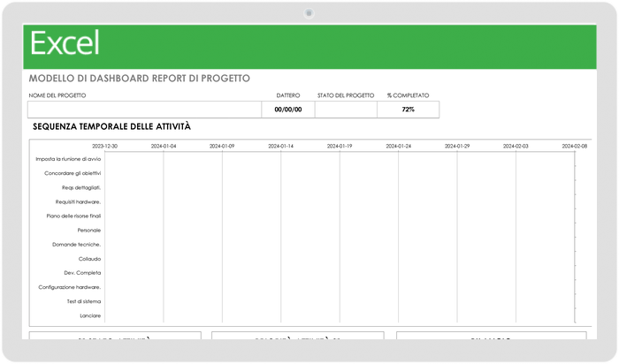The width and height of the screenshot is (619, 364).
Task: Click the 2024-01-19 date axis label
Action: [x=340, y=146]
